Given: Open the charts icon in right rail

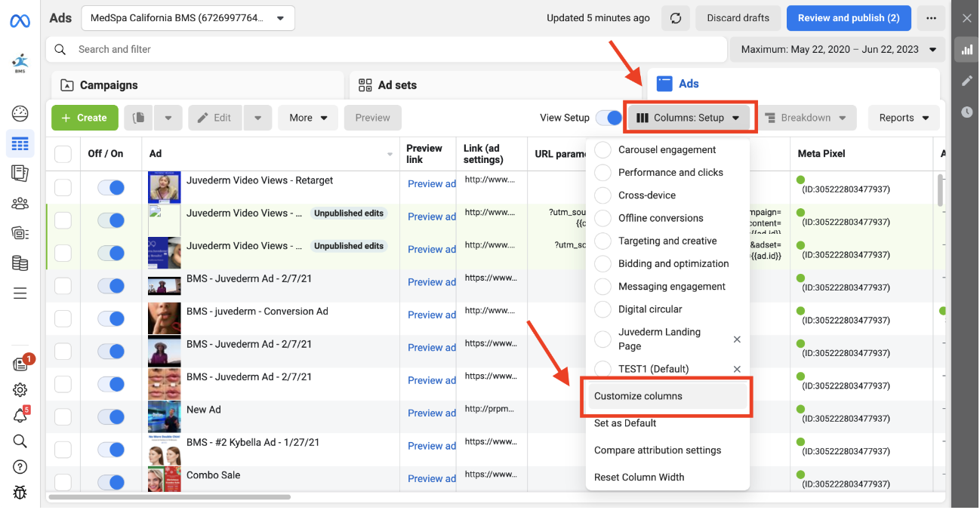Looking at the screenshot, I should tap(966, 50).
